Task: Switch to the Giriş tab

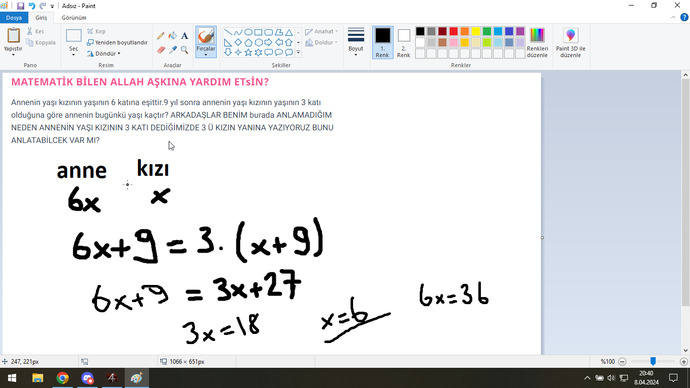Action: [41, 18]
